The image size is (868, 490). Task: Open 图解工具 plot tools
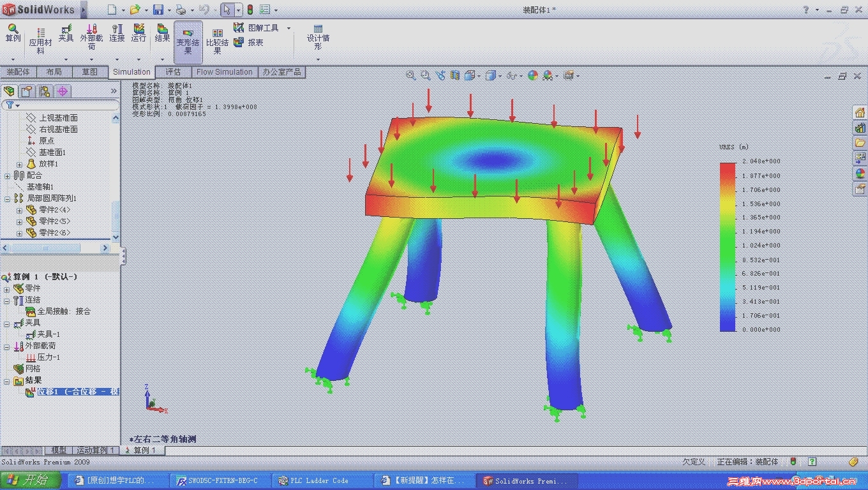pos(256,28)
